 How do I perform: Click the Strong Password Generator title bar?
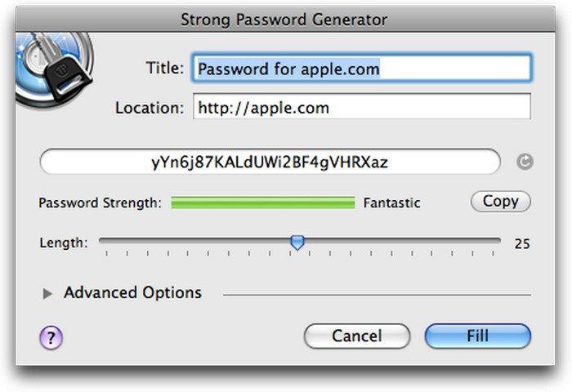coord(284,19)
